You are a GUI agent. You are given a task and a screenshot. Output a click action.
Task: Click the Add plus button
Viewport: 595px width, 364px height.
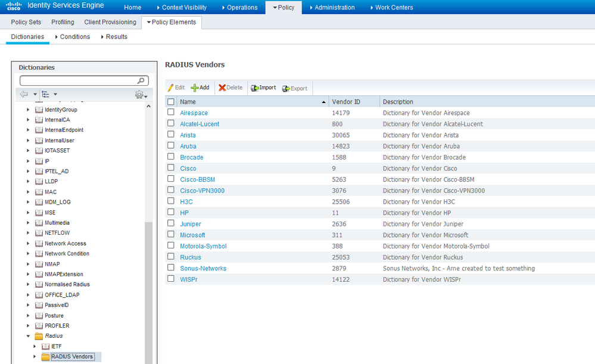click(200, 88)
